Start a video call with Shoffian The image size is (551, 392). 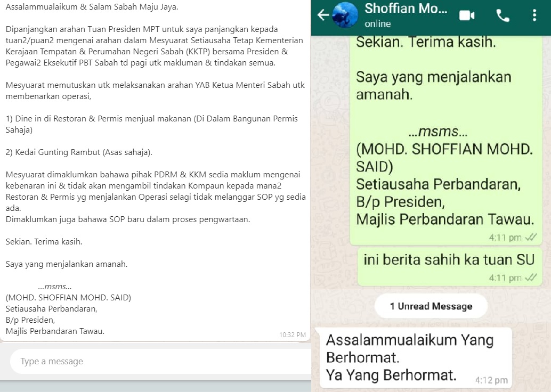467,15
